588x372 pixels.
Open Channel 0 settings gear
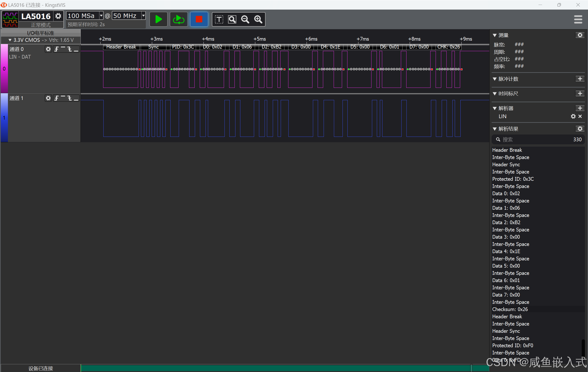coord(48,49)
